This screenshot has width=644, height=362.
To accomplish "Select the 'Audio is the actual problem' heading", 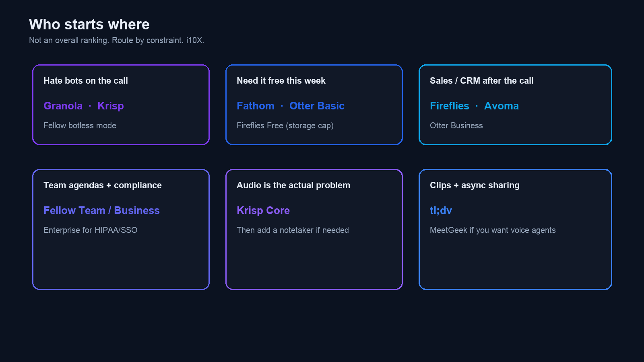I will (293, 185).
